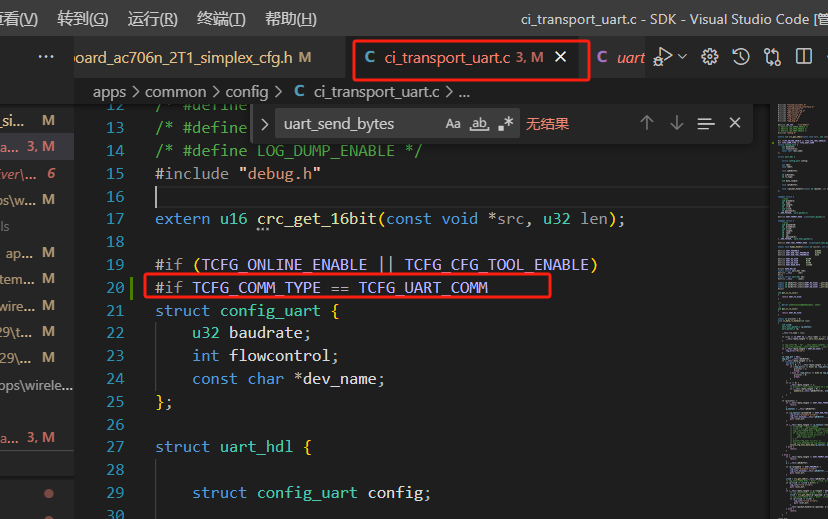Click 'struct uart_hdl {' on line 27
The height and width of the screenshot is (519, 828).
[233, 447]
